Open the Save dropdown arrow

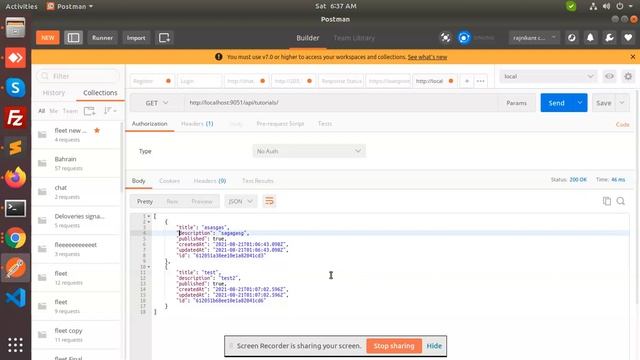point(622,103)
